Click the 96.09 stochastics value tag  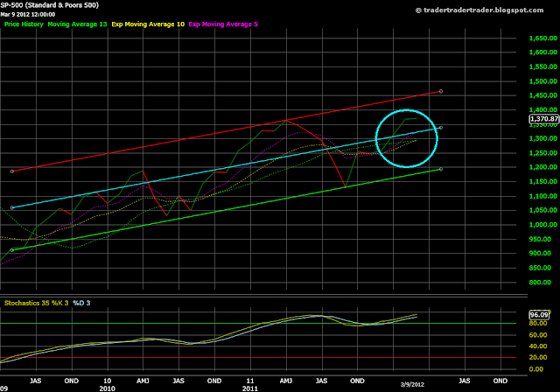coord(539,315)
